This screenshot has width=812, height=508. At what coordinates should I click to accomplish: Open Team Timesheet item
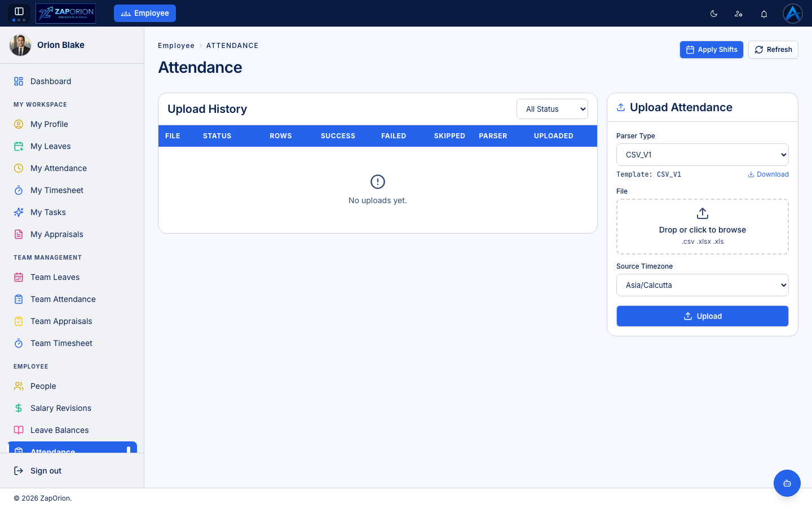point(72,343)
